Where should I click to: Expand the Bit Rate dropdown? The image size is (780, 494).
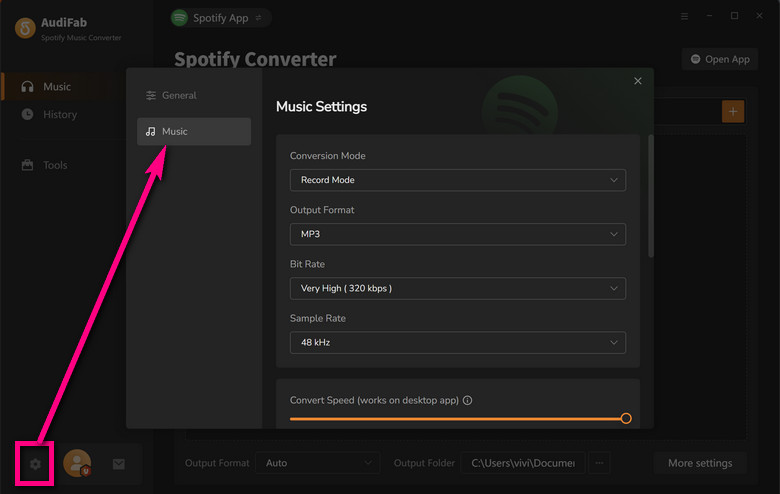tap(458, 289)
